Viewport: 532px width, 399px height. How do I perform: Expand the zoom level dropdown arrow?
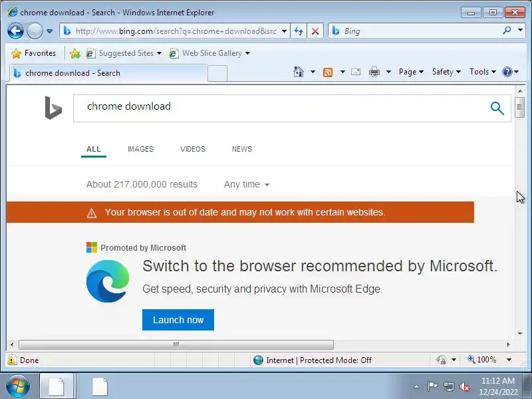pos(509,360)
